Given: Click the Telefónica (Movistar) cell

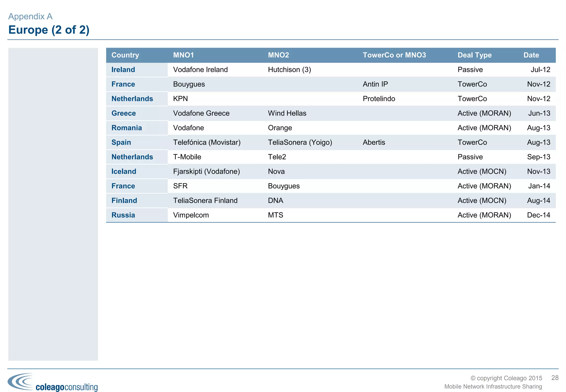Looking at the screenshot, I should click(x=207, y=142).
